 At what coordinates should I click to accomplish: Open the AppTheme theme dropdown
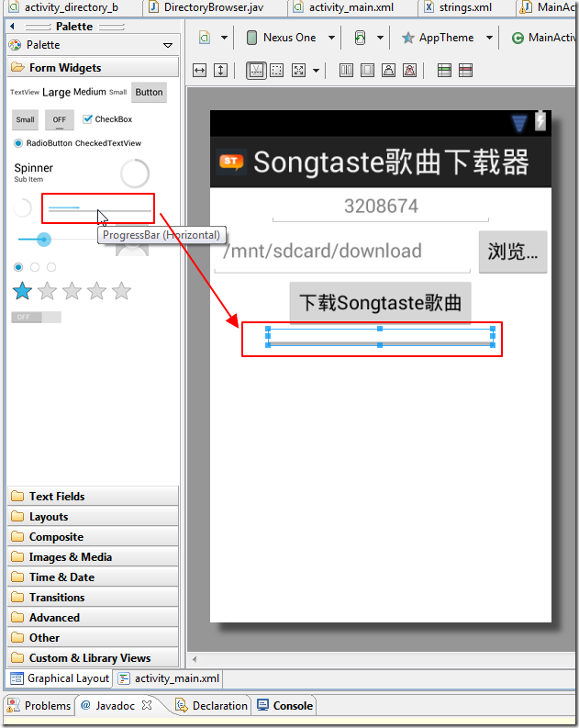click(x=446, y=38)
